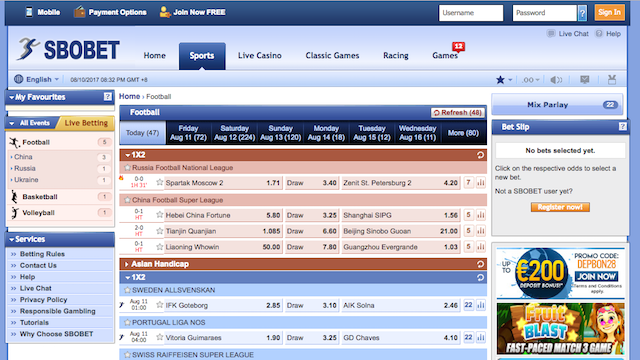Expand the Russia leagues in sidebar
Viewport: 640px width, 360px height.
[x=23, y=168]
